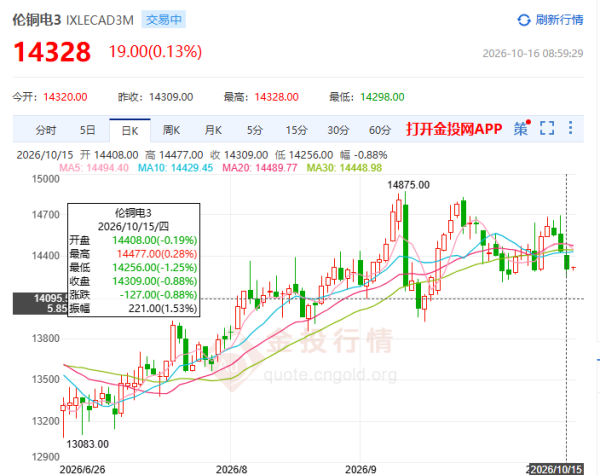Viewport: 600px width, 475px height.
Task: Click tooltip 最高 value 14477.00(0.28%)
Action: pyautogui.click(x=157, y=254)
